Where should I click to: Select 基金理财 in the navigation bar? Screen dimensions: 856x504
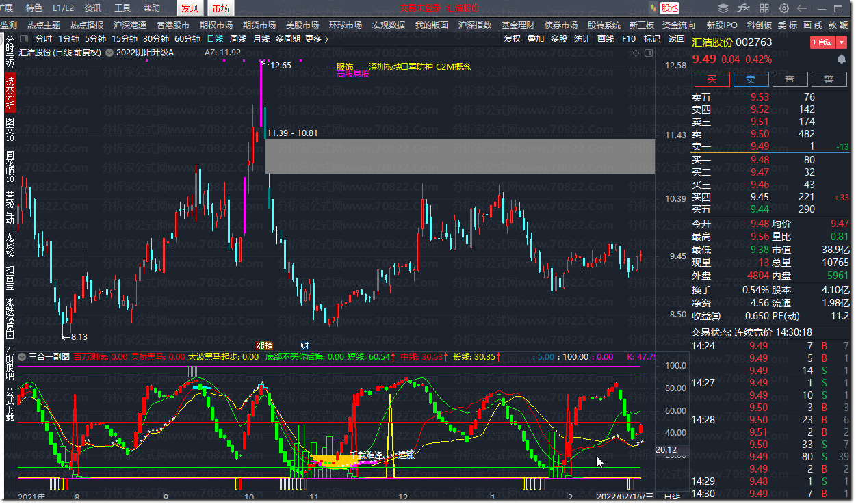[518, 25]
